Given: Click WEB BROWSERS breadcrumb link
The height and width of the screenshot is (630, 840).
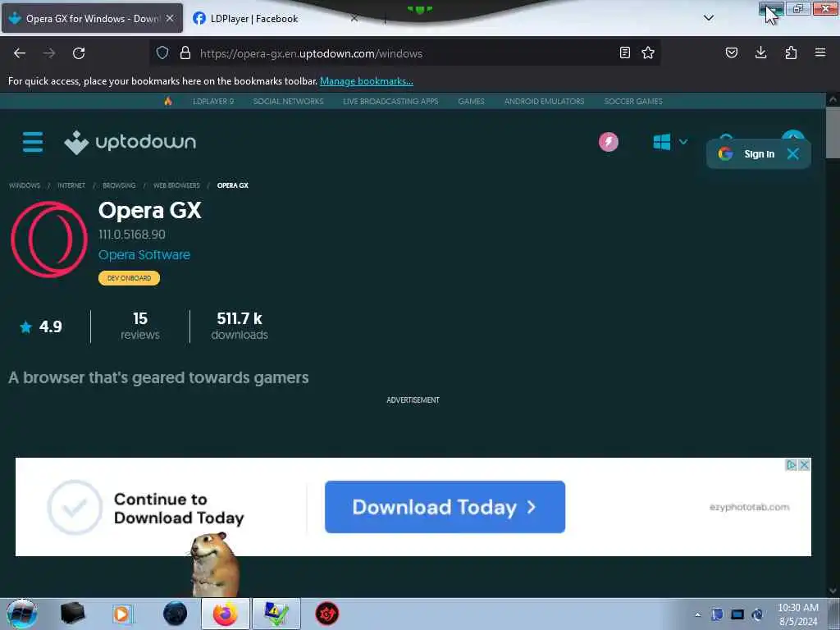Looking at the screenshot, I should (x=176, y=185).
